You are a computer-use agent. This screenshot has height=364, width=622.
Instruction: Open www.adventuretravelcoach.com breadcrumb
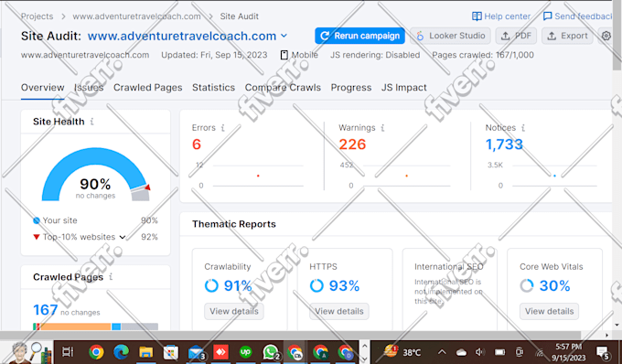136,16
